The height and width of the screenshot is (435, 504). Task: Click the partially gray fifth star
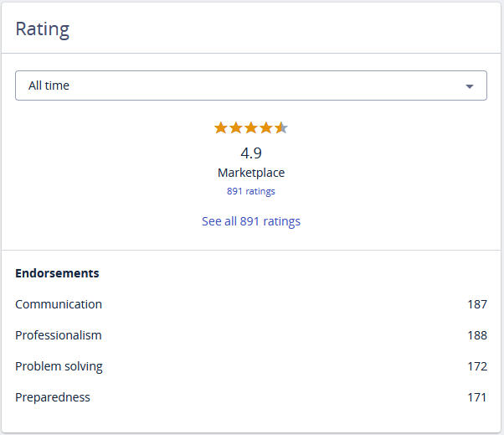(x=281, y=128)
